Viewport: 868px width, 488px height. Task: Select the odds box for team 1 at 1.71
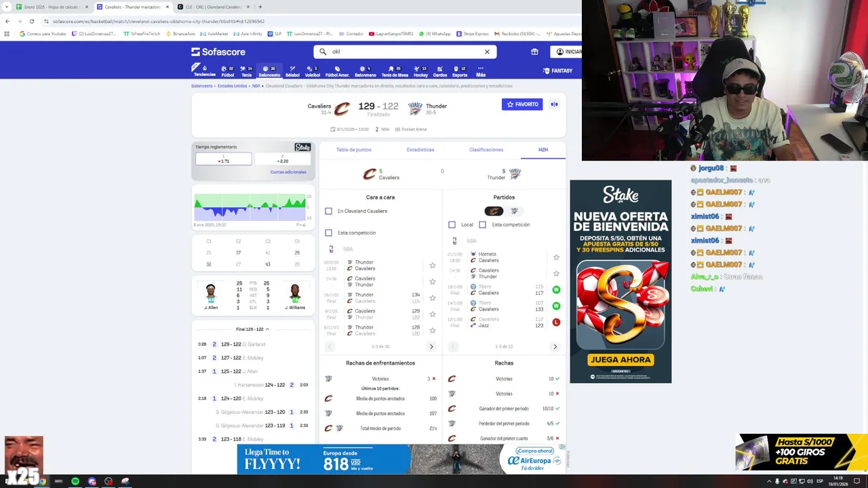point(224,159)
